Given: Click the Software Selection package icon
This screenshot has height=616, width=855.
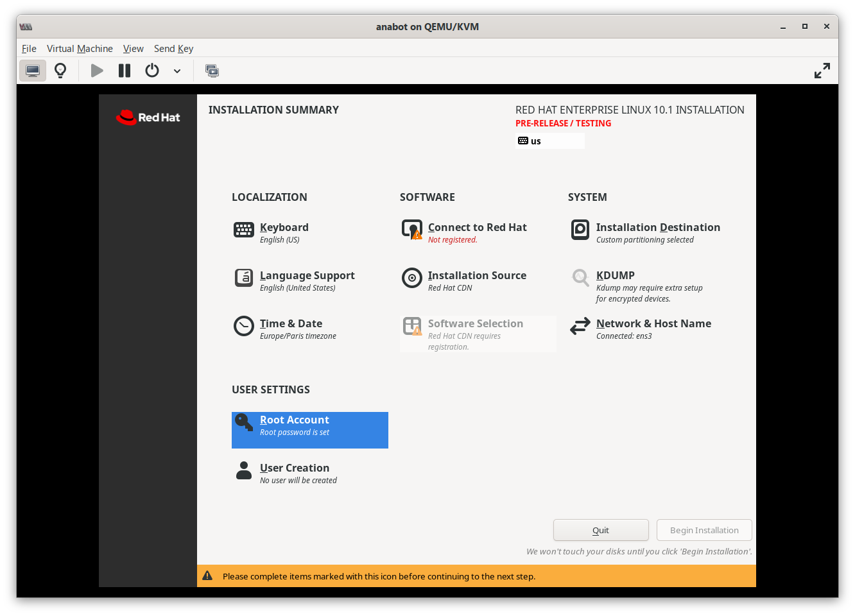Looking at the screenshot, I should pyautogui.click(x=412, y=326).
